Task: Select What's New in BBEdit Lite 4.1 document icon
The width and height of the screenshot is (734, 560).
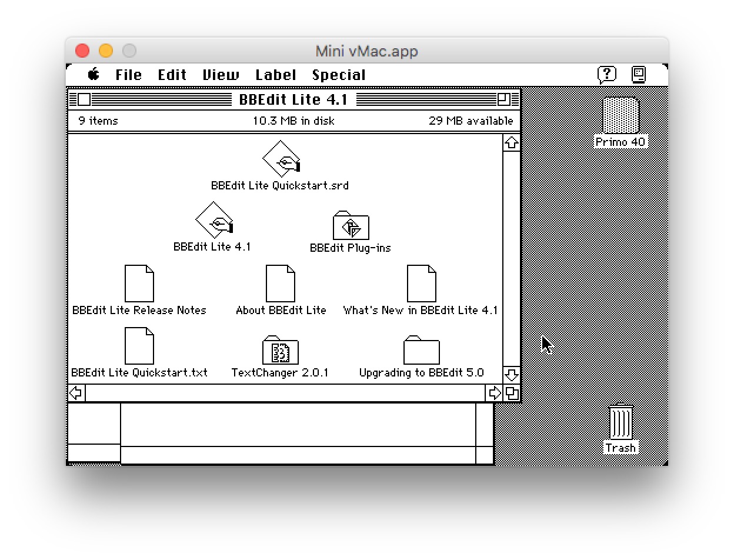Action: [422, 283]
